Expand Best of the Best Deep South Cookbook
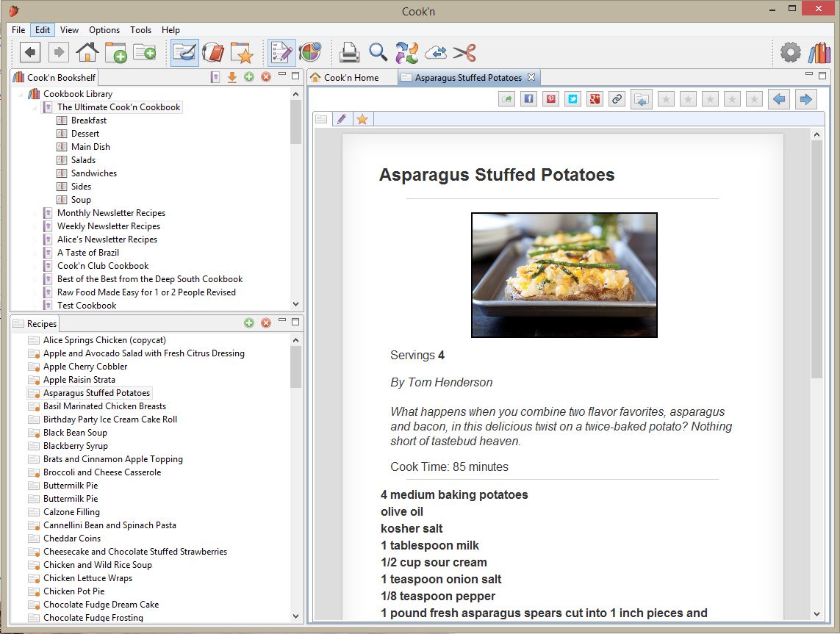Viewport: 840px width, 634px height. [x=35, y=279]
